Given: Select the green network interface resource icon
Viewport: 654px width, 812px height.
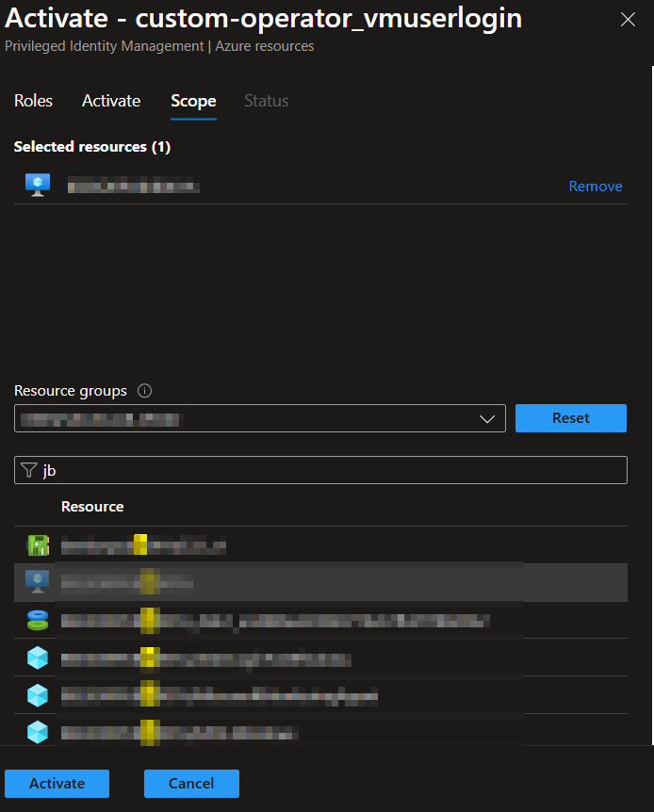Looking at the screenshot, I should pos(38,545).
